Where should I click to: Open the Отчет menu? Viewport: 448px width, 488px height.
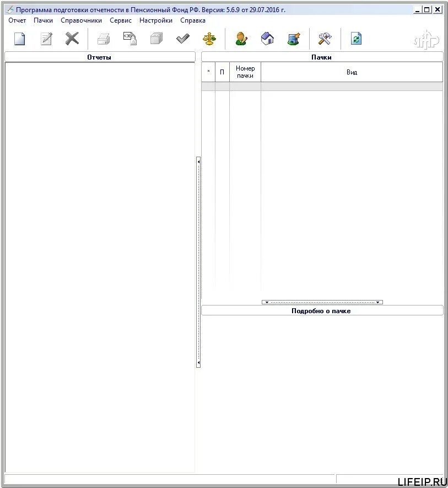pyautogui.click(x=17, y=20)
